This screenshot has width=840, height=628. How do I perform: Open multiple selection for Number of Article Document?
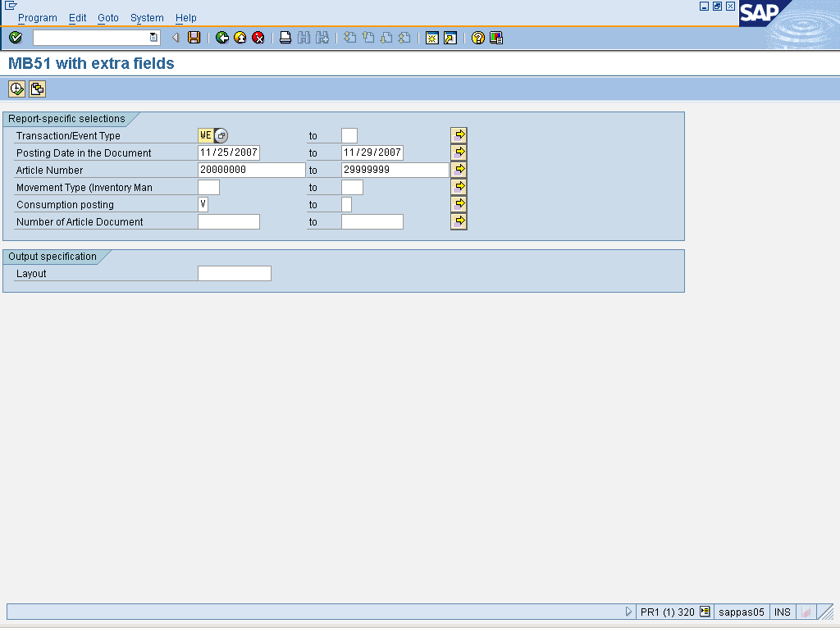[459, 221]
